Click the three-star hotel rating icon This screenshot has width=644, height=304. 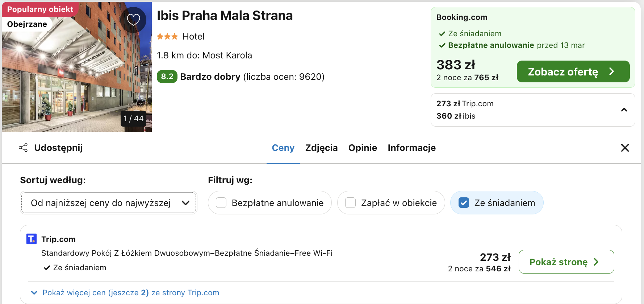167,36
